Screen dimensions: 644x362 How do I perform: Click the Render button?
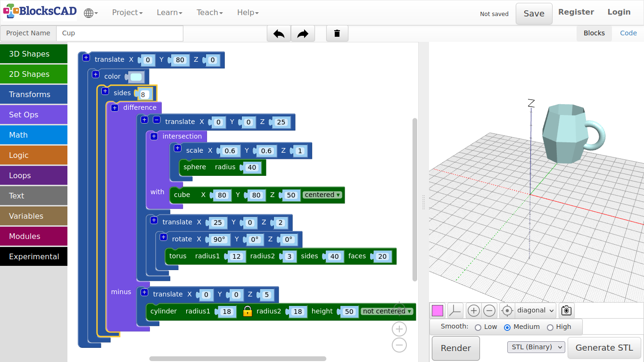coord(455,348)
